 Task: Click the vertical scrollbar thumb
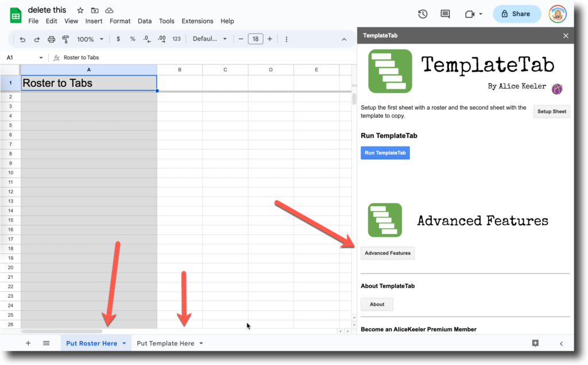click(354, 98)
